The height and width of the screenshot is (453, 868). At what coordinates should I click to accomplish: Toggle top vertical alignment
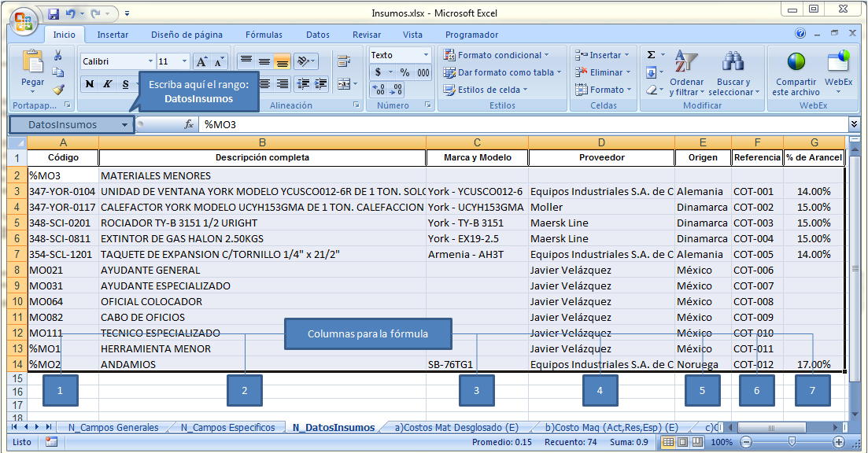(246, 61)
